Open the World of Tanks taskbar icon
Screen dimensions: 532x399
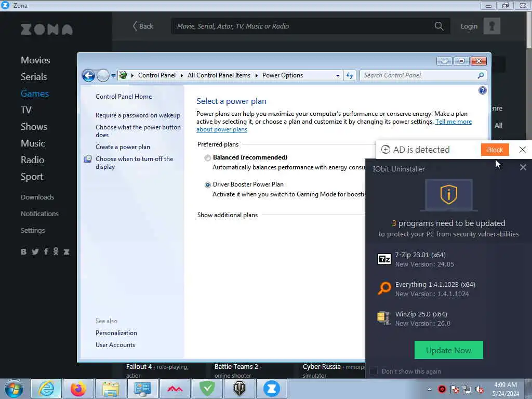tap(239, 389)
